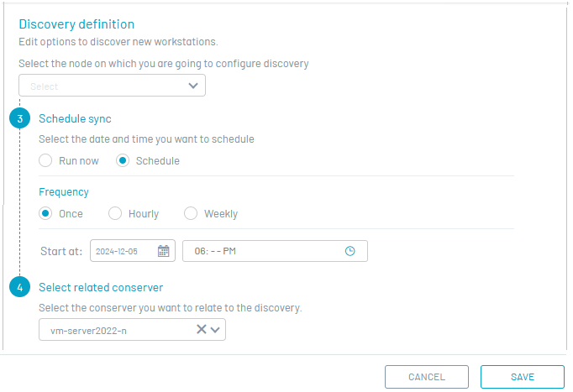Open the node Select dropdown
The width and height of the screenshot is (573, 392).
tap(112, 86)
